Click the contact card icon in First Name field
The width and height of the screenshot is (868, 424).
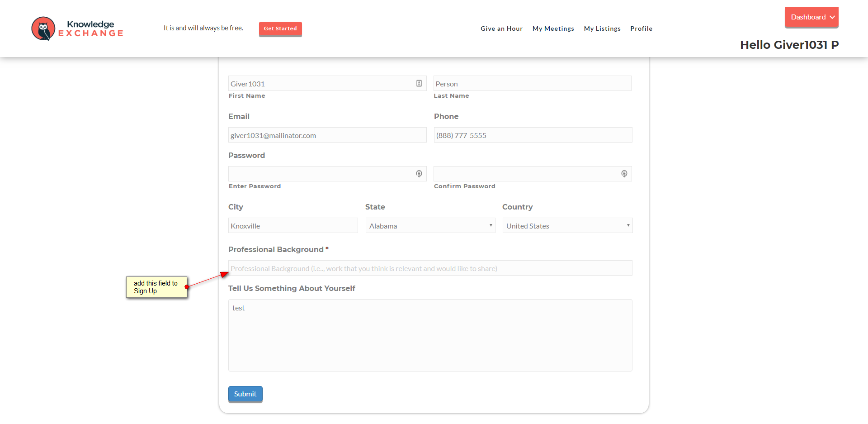click(419, 83)
